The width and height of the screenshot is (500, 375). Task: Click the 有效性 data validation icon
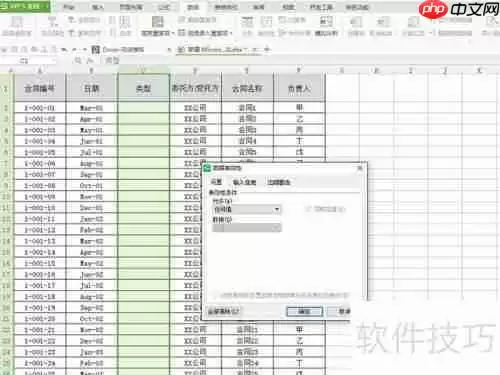(266, 22)
